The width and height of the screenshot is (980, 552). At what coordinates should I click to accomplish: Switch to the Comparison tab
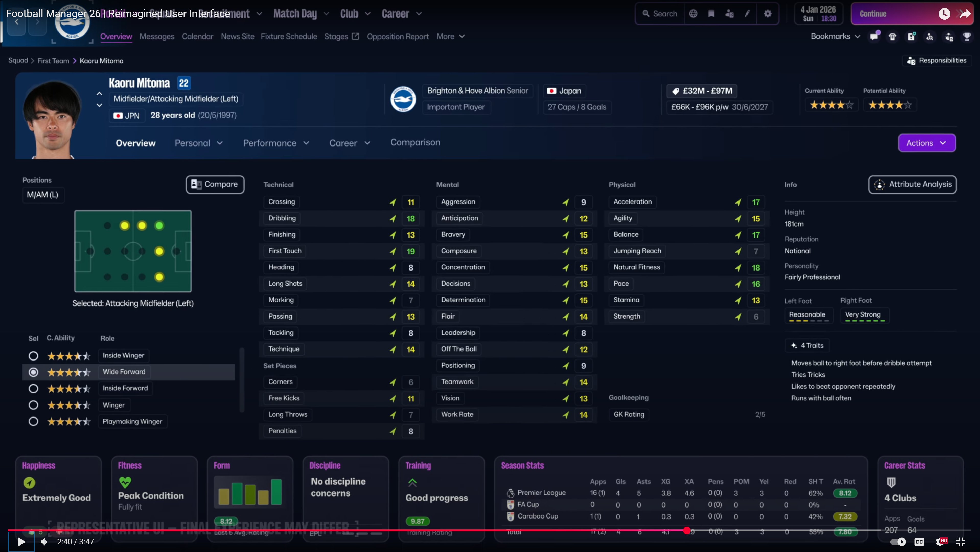point(415,142)
